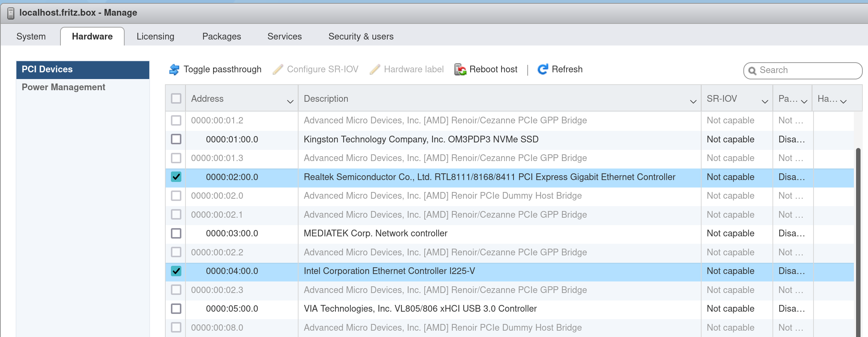The width and height of the screenshot is (868, 337).
Task: Select Power Management in the sidebar
Action: click(63, 87)
